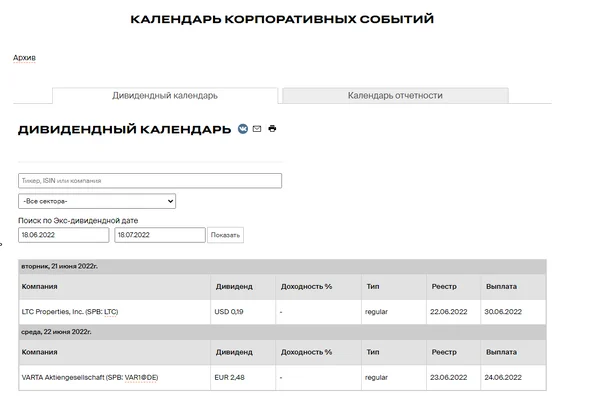Viewport: 600px width, 405px height.
Task: Click the end date field 18.07.2022
Action: 159,235
